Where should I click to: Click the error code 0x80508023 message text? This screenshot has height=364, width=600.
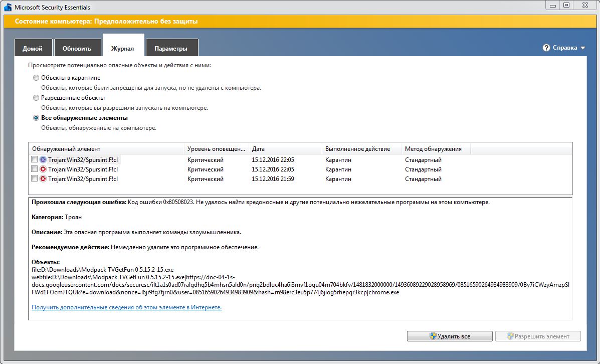pos(261,202)
